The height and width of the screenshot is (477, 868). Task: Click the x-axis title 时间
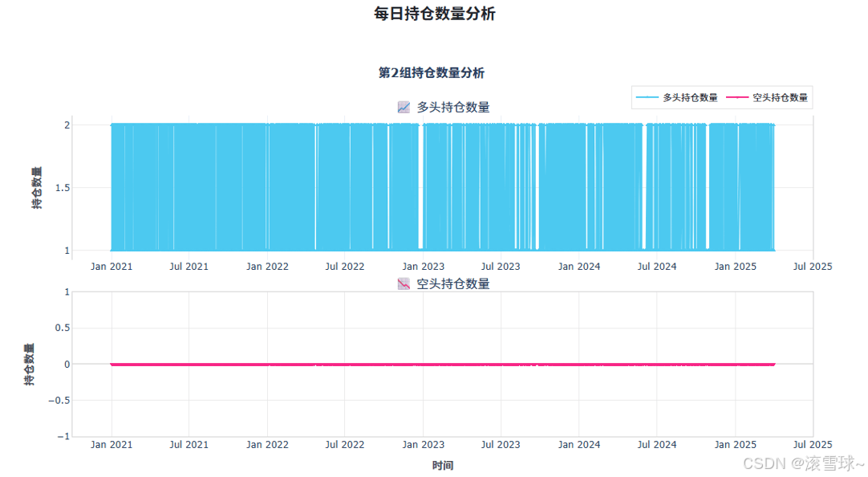click(443, 466)
